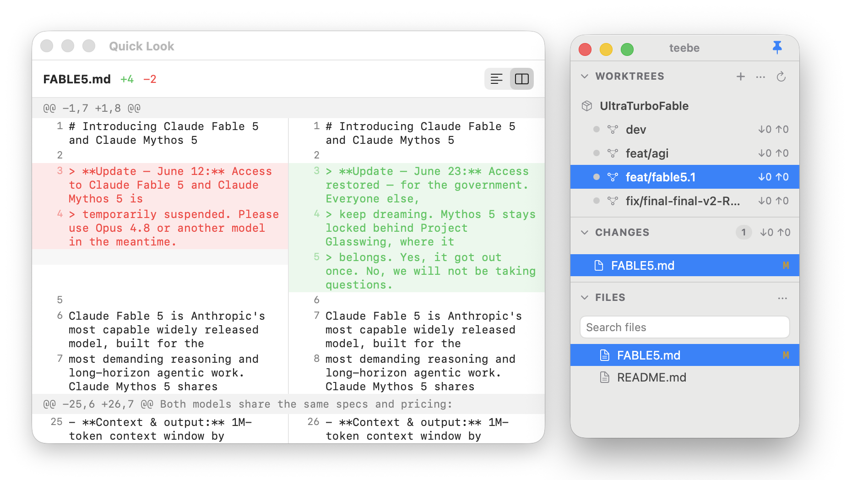Click the Quick Look window title
868x480 pixels.
point(141,46)
